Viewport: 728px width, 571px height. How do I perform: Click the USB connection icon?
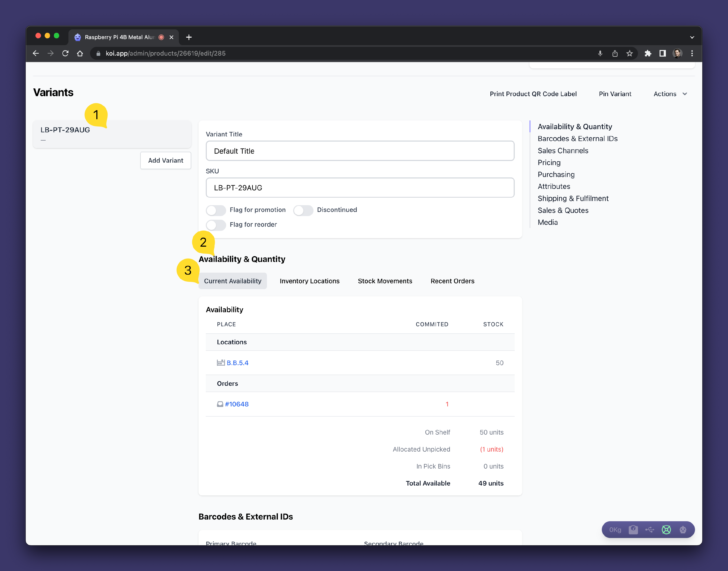pos(649,529)
